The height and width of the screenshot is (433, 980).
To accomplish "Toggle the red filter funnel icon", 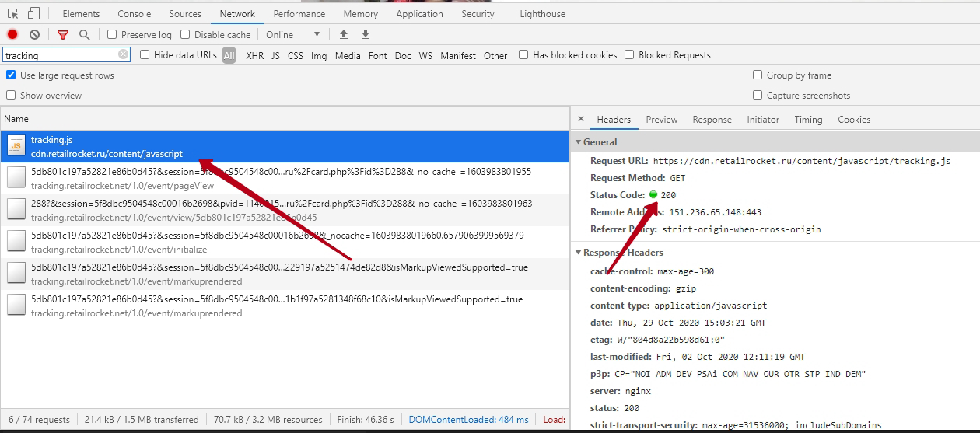I will pos(63,34).
